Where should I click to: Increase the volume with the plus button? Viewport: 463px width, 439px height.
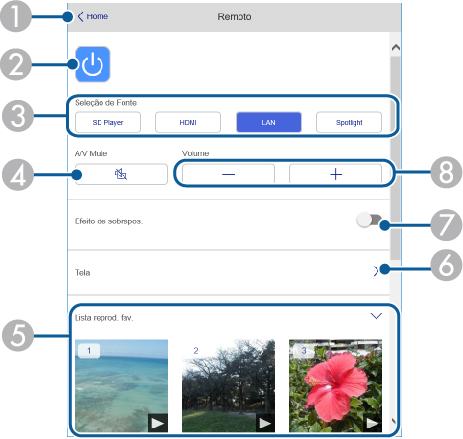(335, 174)
